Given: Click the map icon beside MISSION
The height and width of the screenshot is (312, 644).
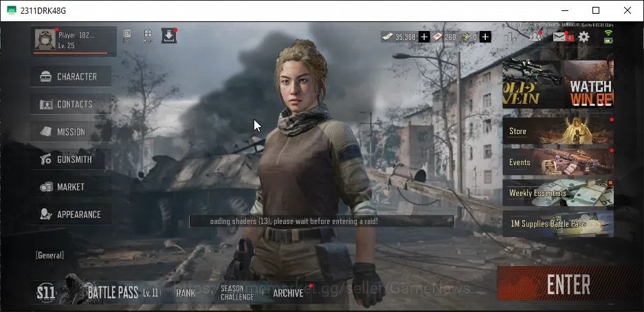Looking at the screenshot, I should pyautogui.click(x=46, y=132).
